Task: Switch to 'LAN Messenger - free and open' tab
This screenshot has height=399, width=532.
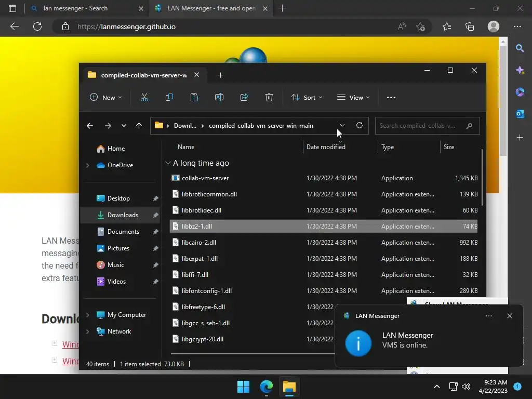Action: click(x=211, y=8)
